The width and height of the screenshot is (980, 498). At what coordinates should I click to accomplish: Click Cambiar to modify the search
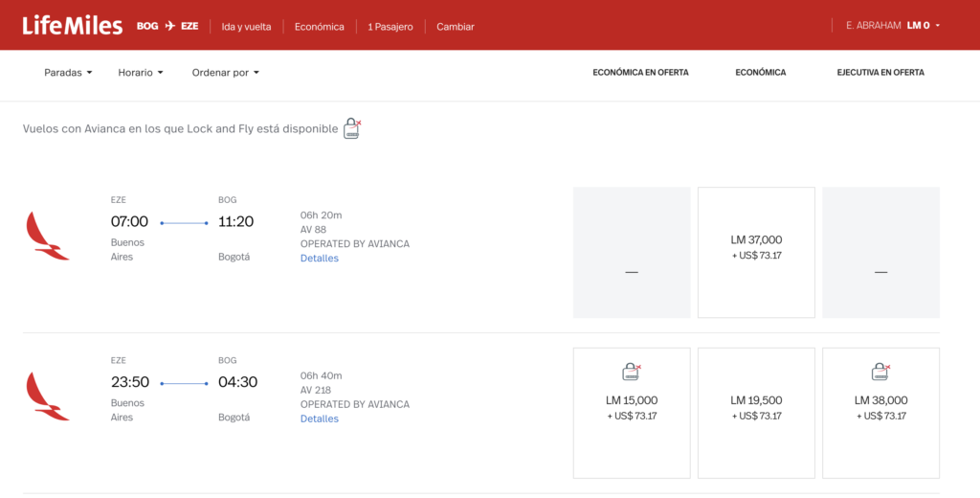click(456, 27)
